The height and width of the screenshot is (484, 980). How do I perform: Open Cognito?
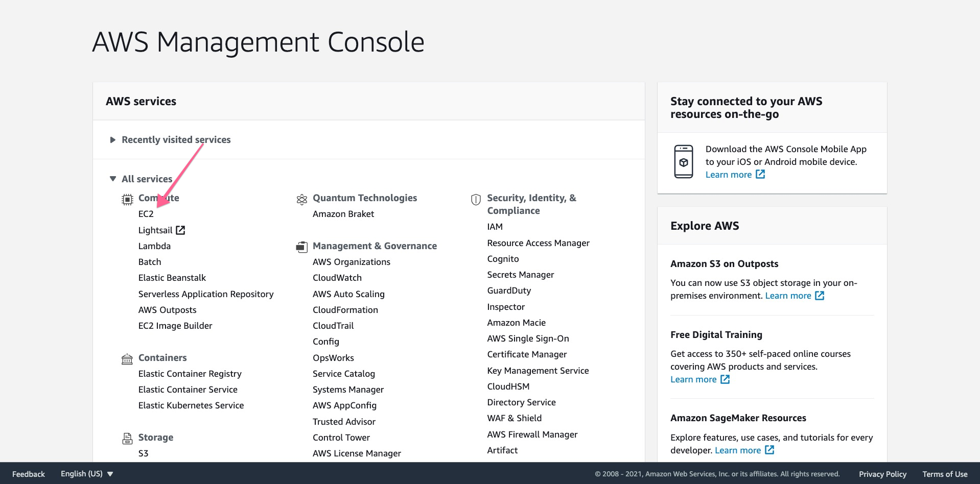coord(503,259)
